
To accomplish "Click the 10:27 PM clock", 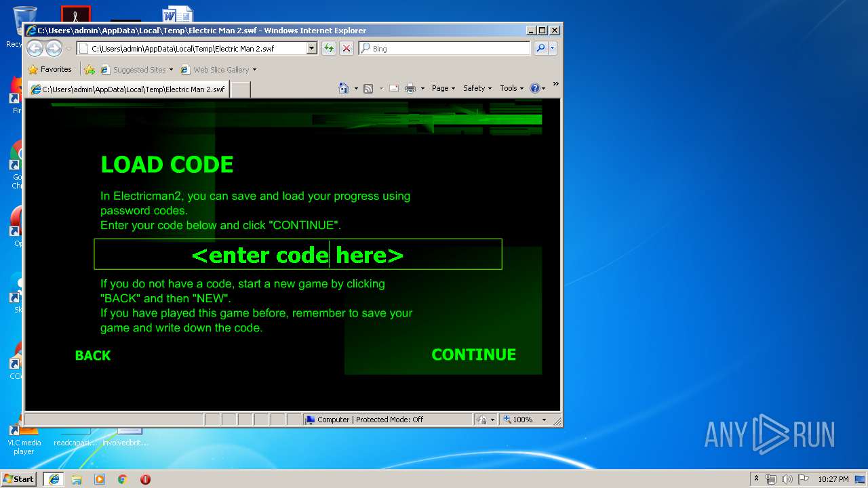I will [x=833, y=479].
